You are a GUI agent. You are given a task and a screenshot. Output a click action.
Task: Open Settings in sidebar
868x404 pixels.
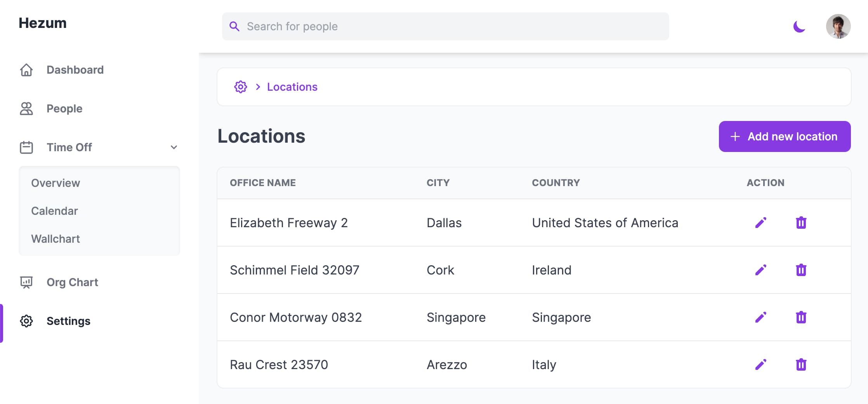[x=68, y=321]
